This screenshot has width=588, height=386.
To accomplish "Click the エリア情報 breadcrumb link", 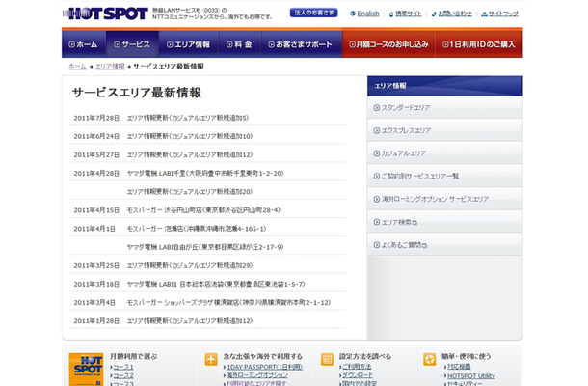I will [x=110, y=67].
